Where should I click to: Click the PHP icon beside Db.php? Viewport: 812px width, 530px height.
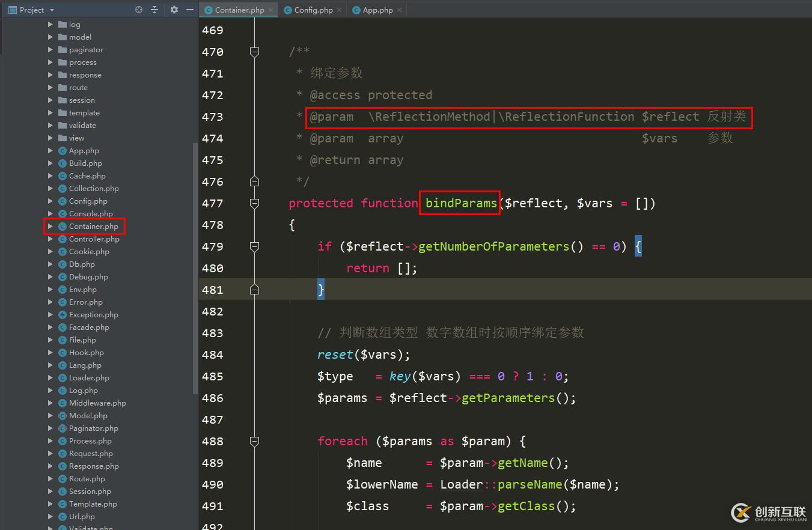click(x=63, y=264)
